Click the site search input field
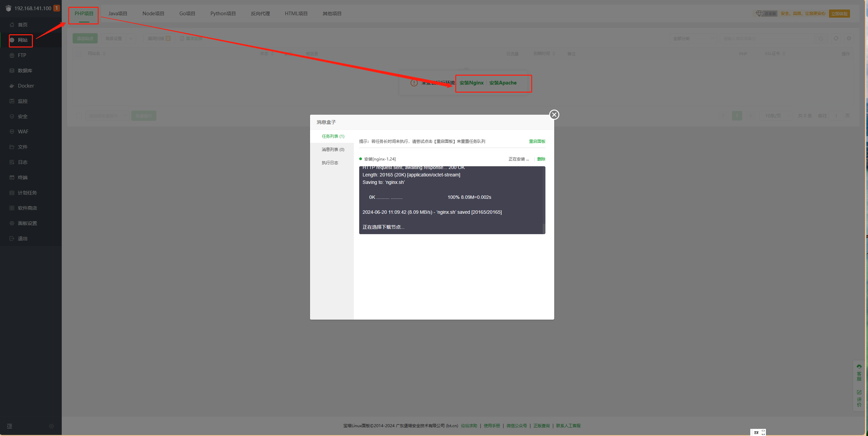 (x=768, y=38)
